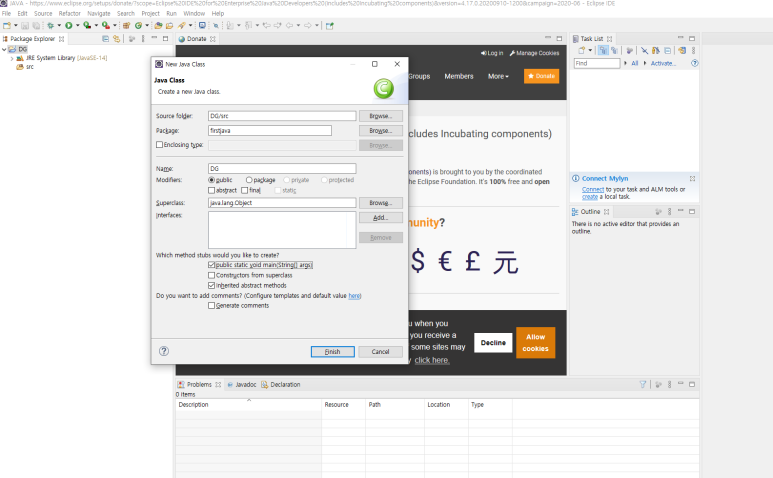Click the 'here' link for comment templates
The width and height of the screenshot is (773, 478).
click(354, 296)
